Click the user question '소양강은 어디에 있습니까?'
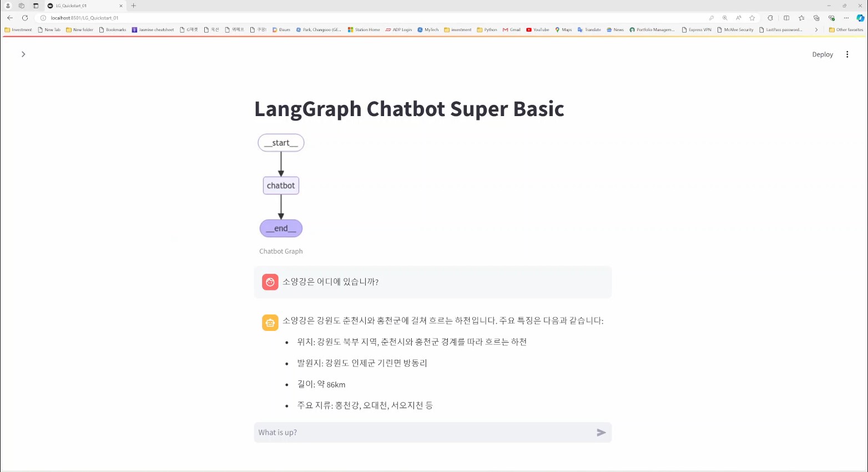 (x=330, y=282)
